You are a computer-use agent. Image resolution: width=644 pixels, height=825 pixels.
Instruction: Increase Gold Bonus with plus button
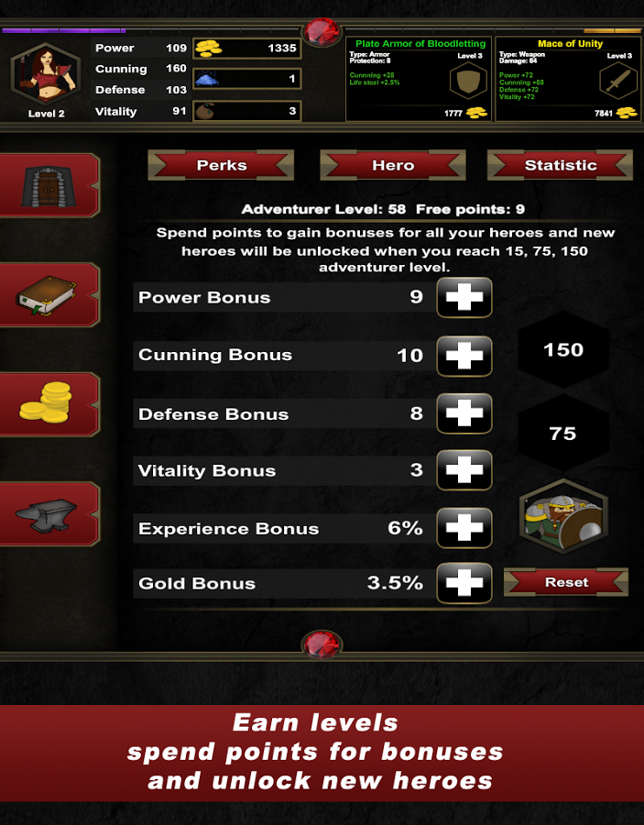click(x=464, y=583)
